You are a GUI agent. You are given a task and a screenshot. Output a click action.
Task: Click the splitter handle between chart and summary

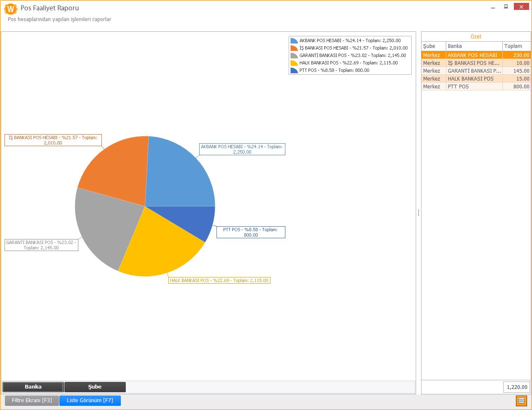[419, 213]
